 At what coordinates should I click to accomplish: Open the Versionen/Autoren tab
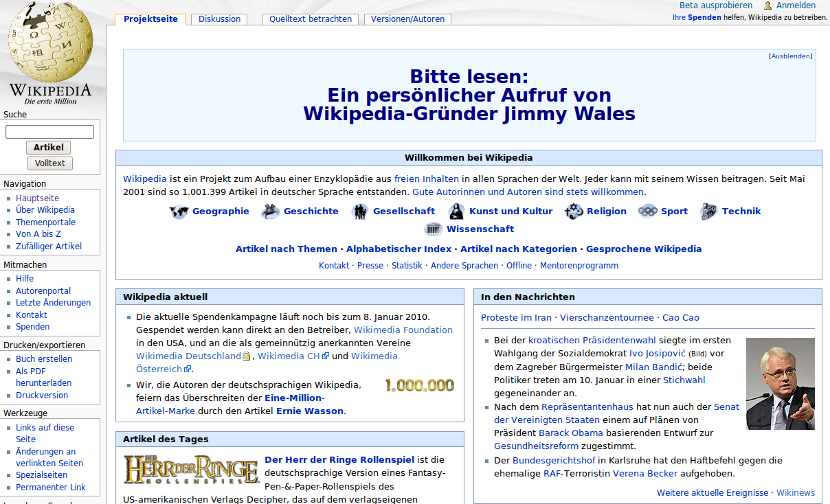click(408, 19)
